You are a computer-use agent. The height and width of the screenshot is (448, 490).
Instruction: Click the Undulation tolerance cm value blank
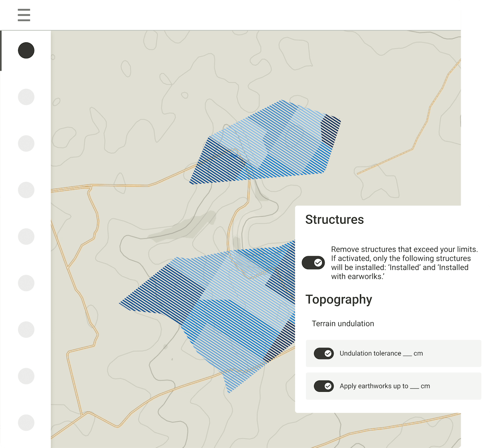tap(407, 354)
